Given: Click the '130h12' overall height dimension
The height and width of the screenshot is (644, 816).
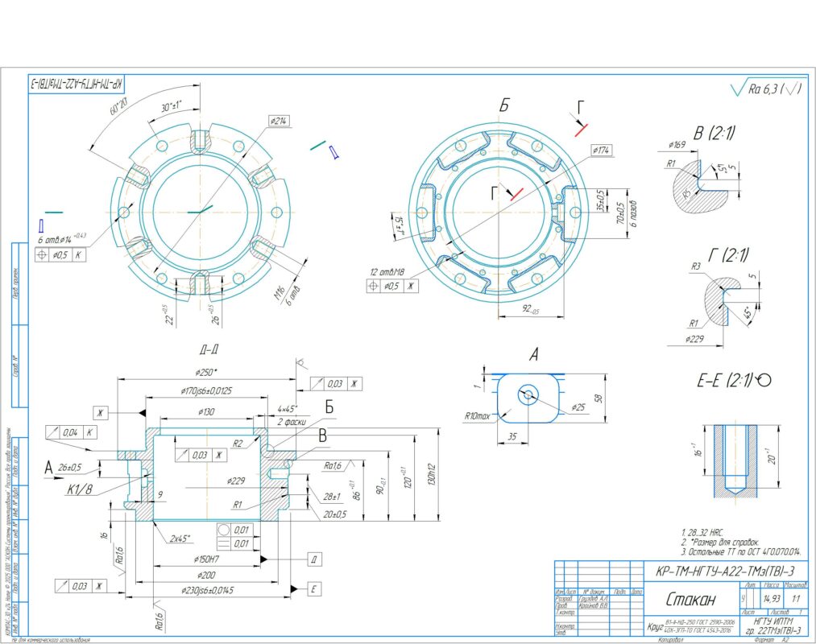Looking at the screenshot, I should pyautogui.click(x=431, y=474).
